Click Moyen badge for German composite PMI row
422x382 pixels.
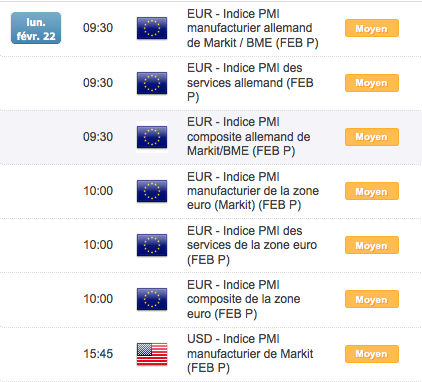point(372,137)
